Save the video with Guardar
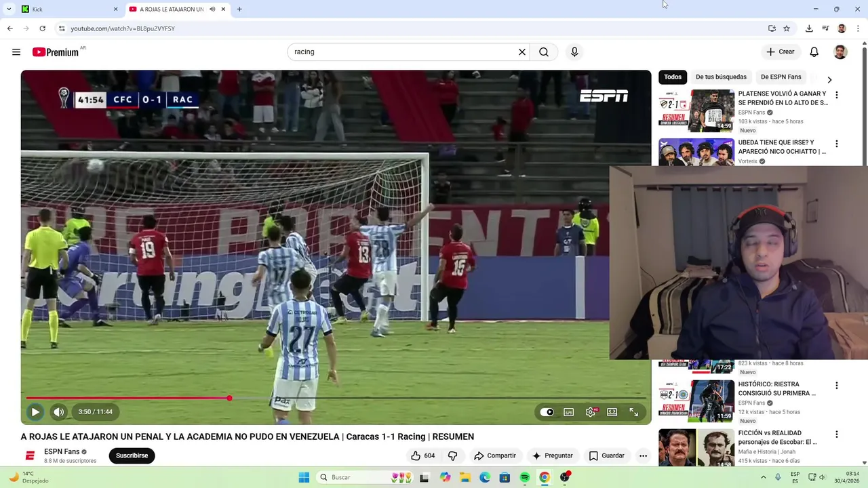This screenshot has height=488, width=868. coord(607,455)
